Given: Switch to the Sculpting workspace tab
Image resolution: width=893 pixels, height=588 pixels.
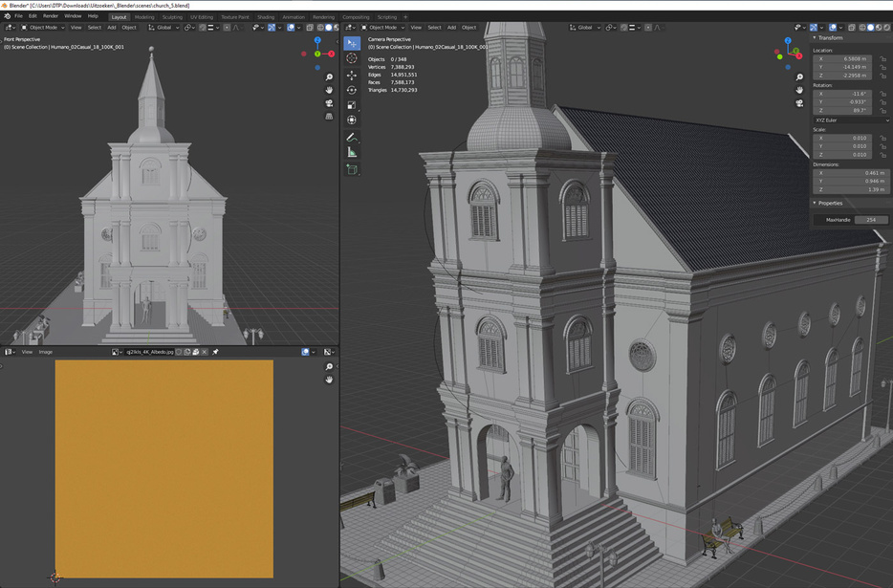Looking at the screenshot, I should (172, 17).
